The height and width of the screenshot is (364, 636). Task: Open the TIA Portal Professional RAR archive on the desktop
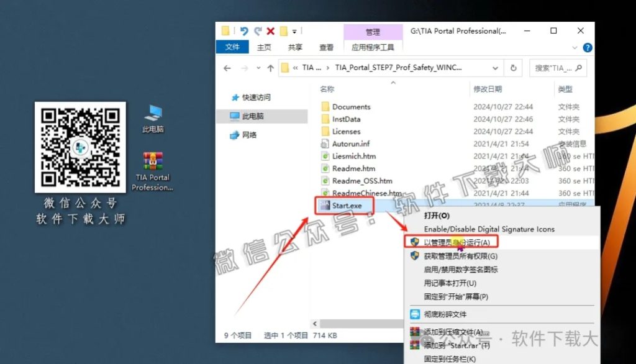coord(152,160)
